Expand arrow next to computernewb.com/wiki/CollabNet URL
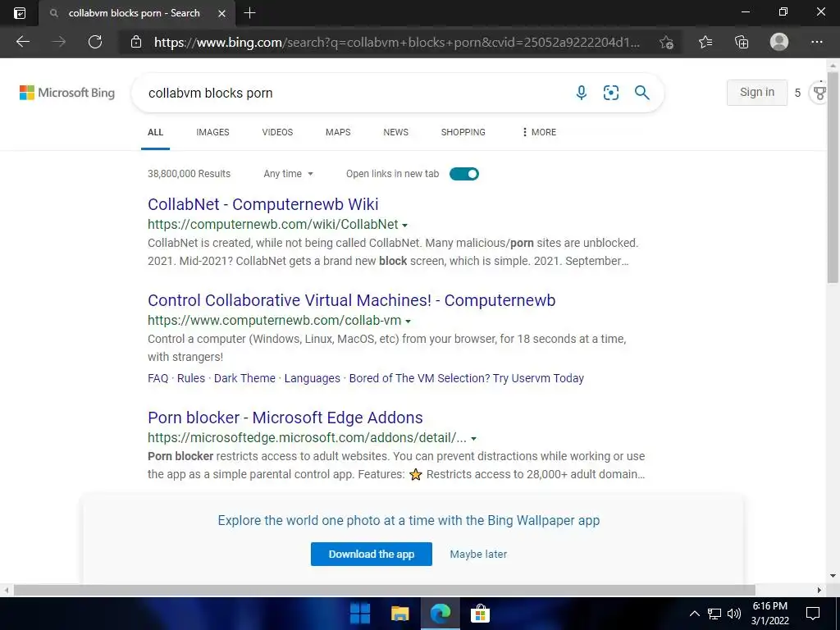The width and height of the screenshot is (840, 630). (404, 225)
